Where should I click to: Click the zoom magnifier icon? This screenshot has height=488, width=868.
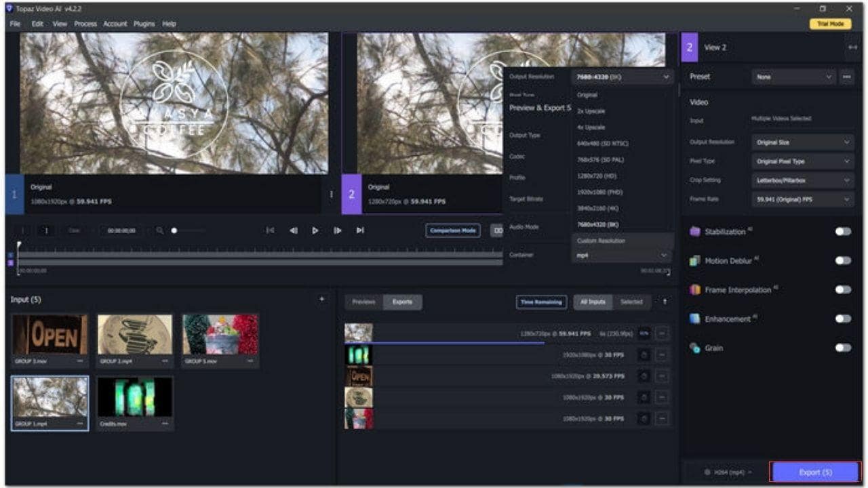click(159, 230)
